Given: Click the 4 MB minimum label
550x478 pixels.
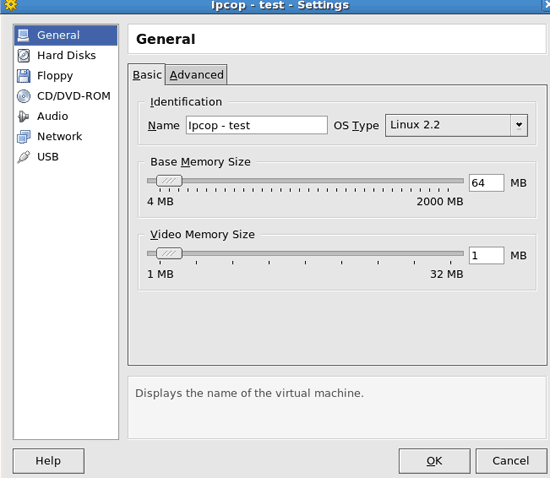Looking at the screenshot, I should (160, 202).
